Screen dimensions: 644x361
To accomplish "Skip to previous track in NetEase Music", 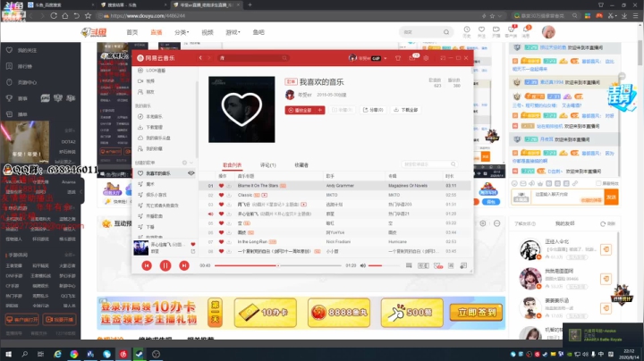I will click(147, 265).
